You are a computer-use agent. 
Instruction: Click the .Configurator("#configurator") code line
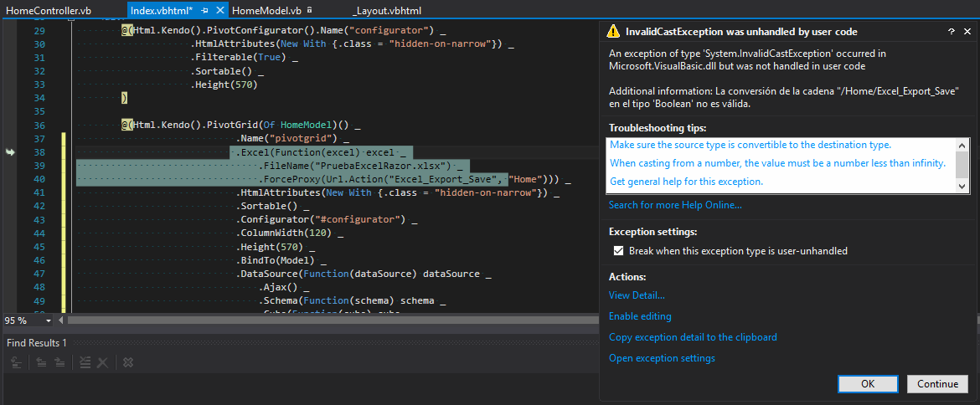coord(321,220)
